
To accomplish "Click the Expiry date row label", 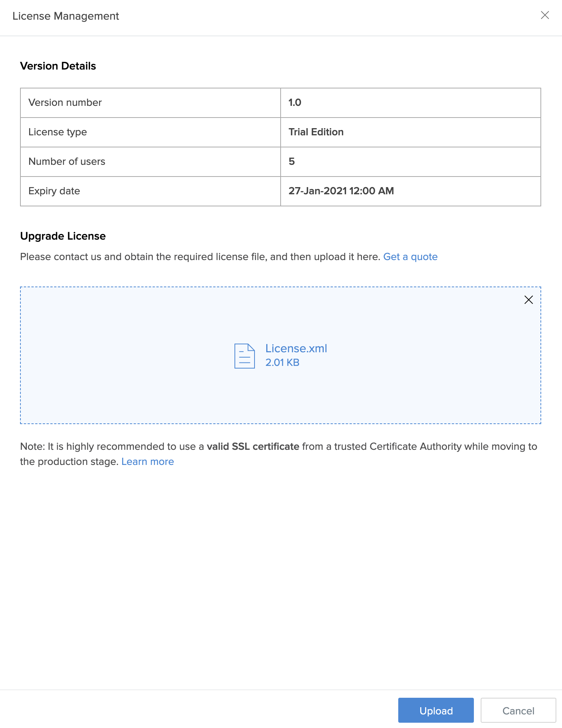I will [54, 191].
